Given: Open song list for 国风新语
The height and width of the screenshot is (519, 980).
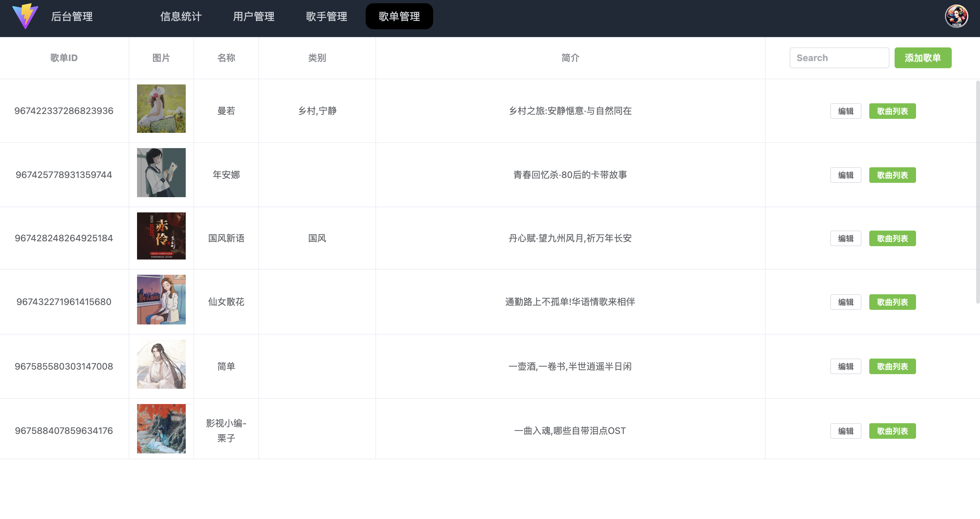Looking at the screenshot, I should [893, 239].
